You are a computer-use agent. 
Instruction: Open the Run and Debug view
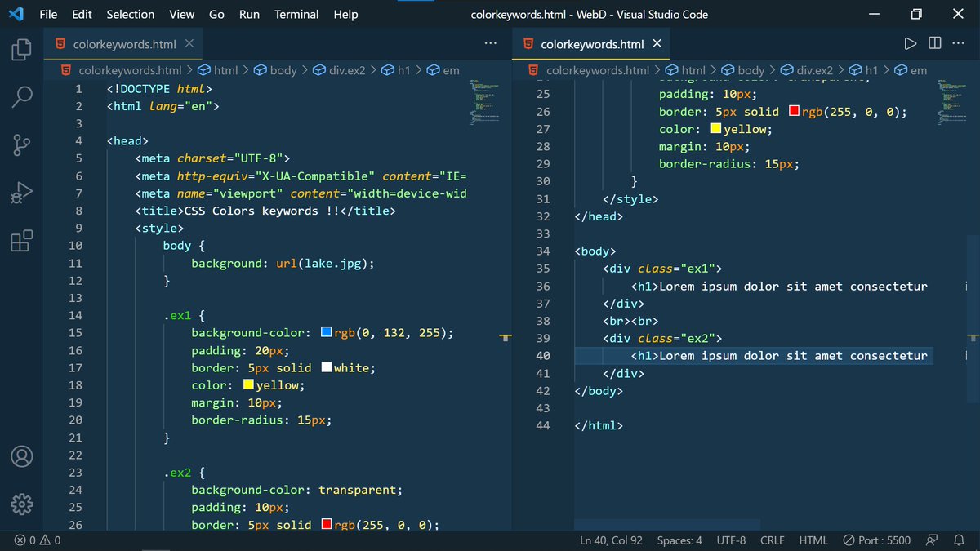tap(22, 193)
